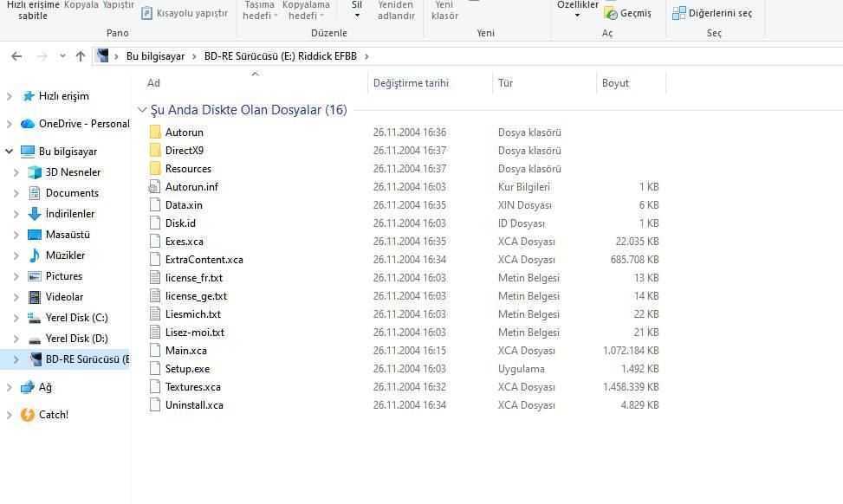Open Documents in sidebar
The height and width of the screenshot is (504, 843).
tap(72, 193)
